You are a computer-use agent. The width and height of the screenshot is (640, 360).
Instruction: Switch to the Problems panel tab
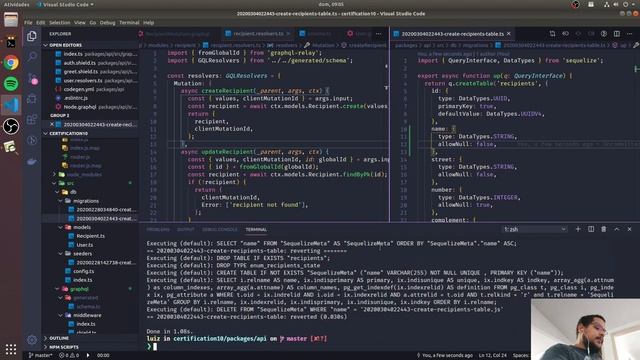(x=158, y=229)
